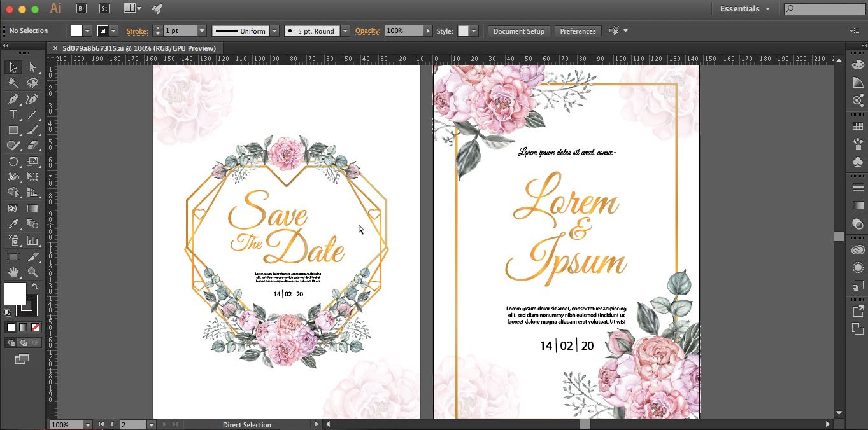
Task: Select the Type tool
Action: click(13, 115)
